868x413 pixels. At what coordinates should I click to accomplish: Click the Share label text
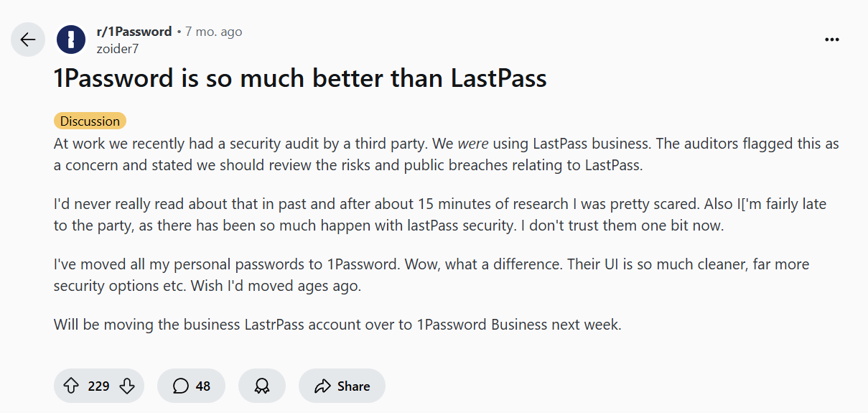(354, 386)
